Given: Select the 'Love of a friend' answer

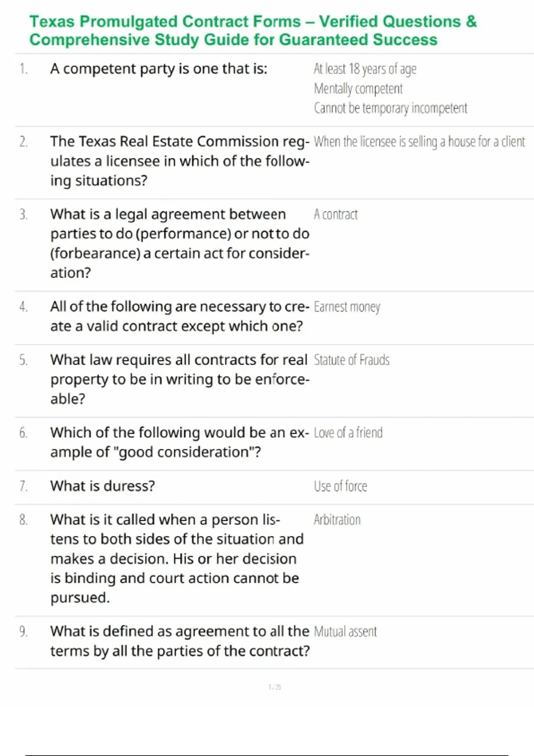Looking at the screenshot, I should point(348,433).
